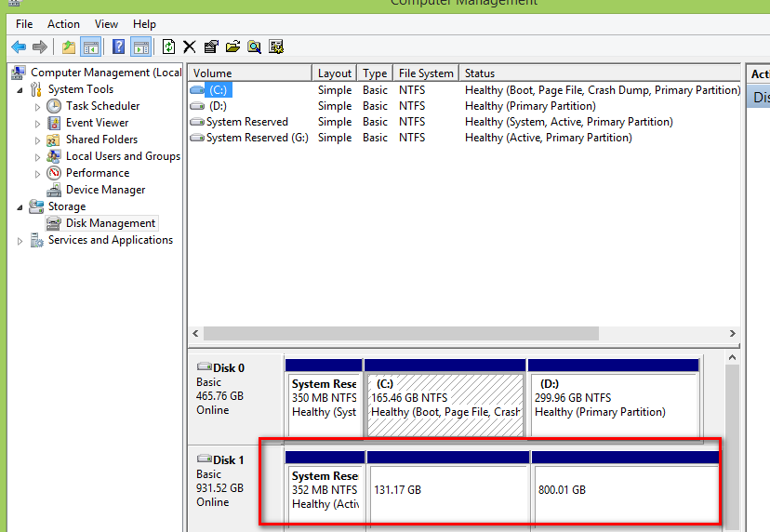Click the Local Users and Groups icon
The height and width of the screenshot is (532, 770).
[54, 156]
